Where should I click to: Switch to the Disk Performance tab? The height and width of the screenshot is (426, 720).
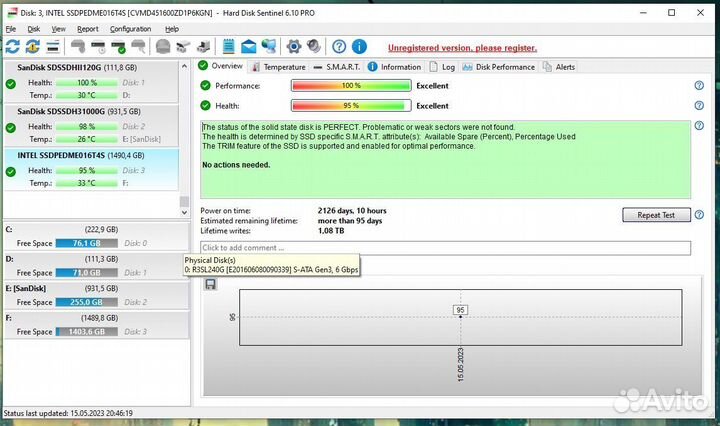coord(499,67)
